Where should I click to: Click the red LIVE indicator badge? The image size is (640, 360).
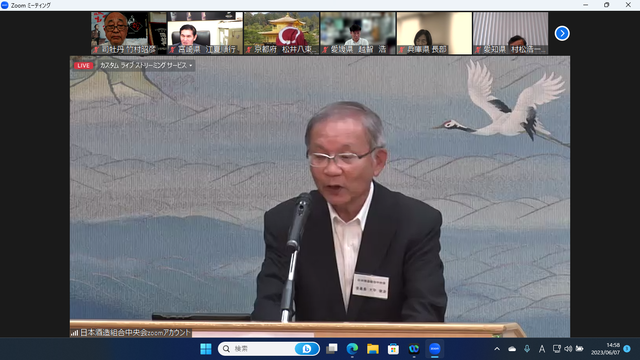tap(83, 65)
